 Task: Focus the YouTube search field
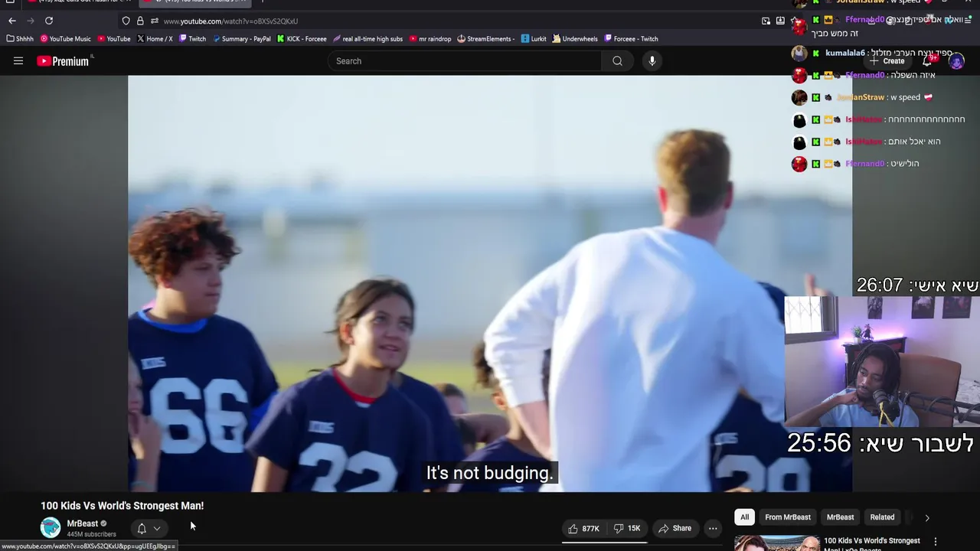465,61
